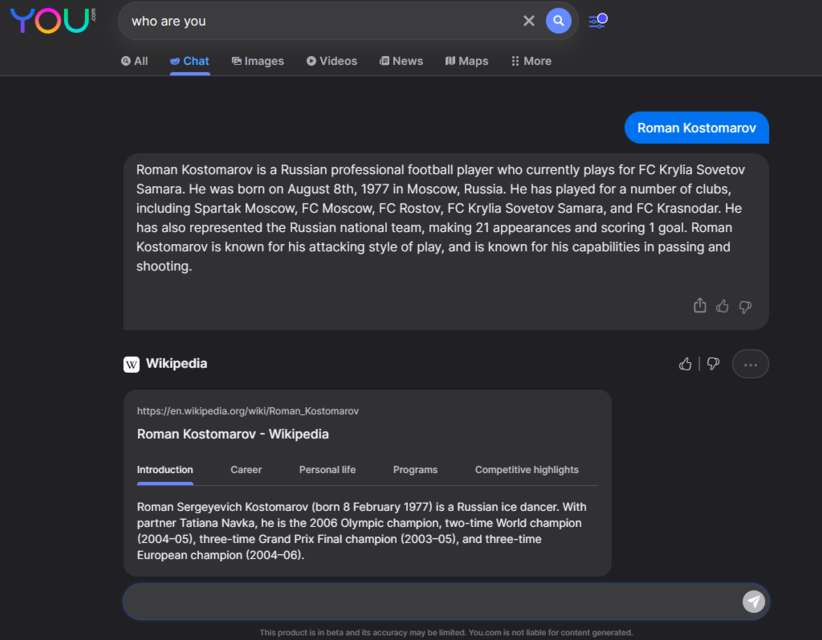
Task: Clear the search query with the X icon
Action: point(528,21)
